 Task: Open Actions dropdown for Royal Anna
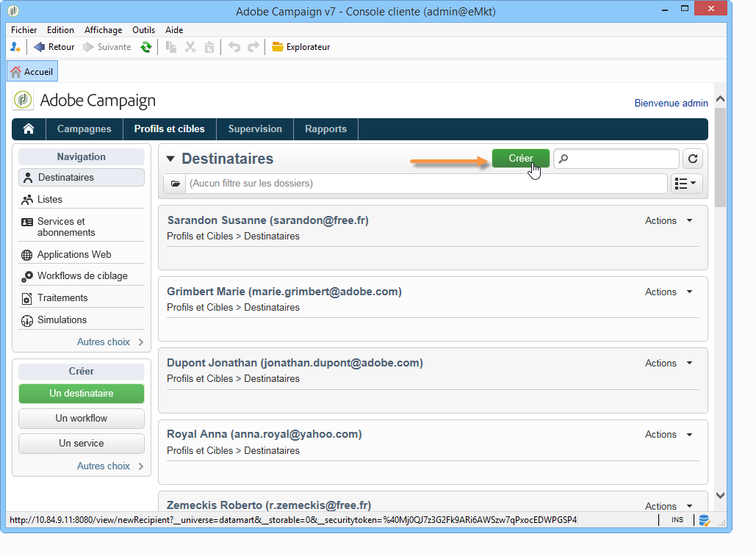pyautogui.click(x=669, y=435)
